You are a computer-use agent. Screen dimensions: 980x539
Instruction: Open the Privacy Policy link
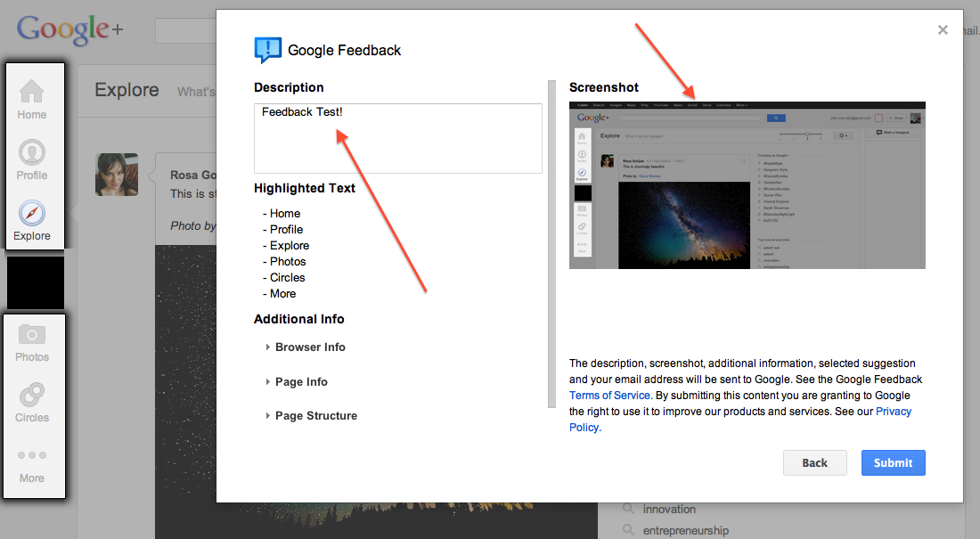tap(893, 412)
